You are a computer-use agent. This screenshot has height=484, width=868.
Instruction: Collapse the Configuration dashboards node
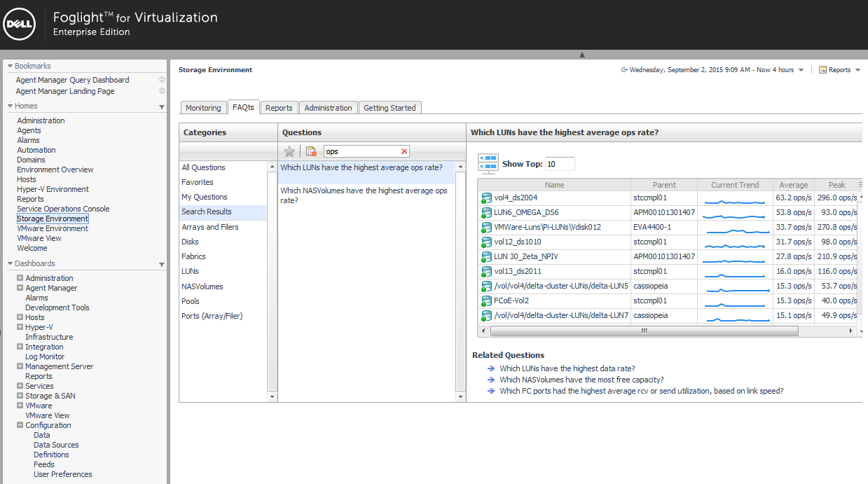pos(20,425)
